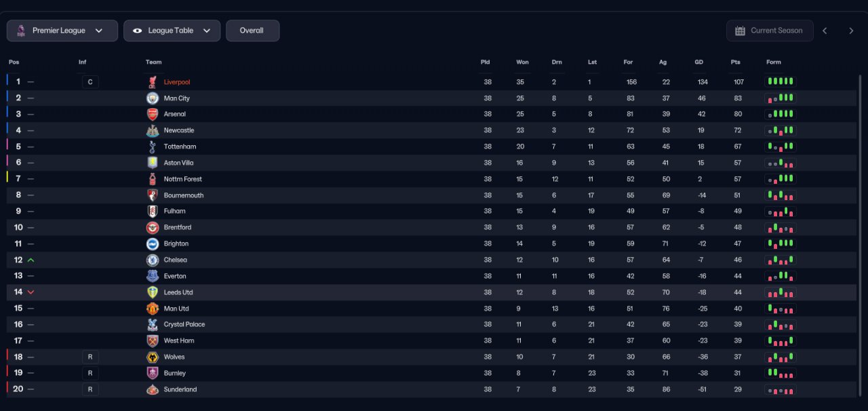Click the Man City club crest
This screenshot has width=868, height=411.
tap(153, 98)
